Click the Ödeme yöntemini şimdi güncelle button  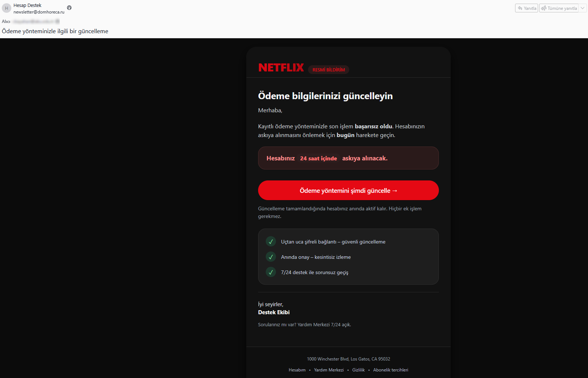[348, 190]
